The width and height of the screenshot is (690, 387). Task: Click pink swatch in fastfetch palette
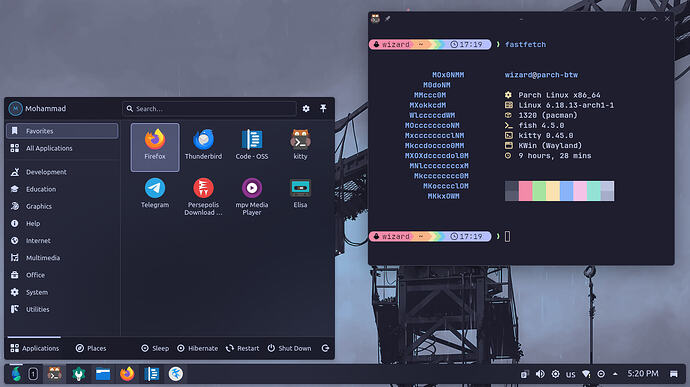[x=525, y=191]
